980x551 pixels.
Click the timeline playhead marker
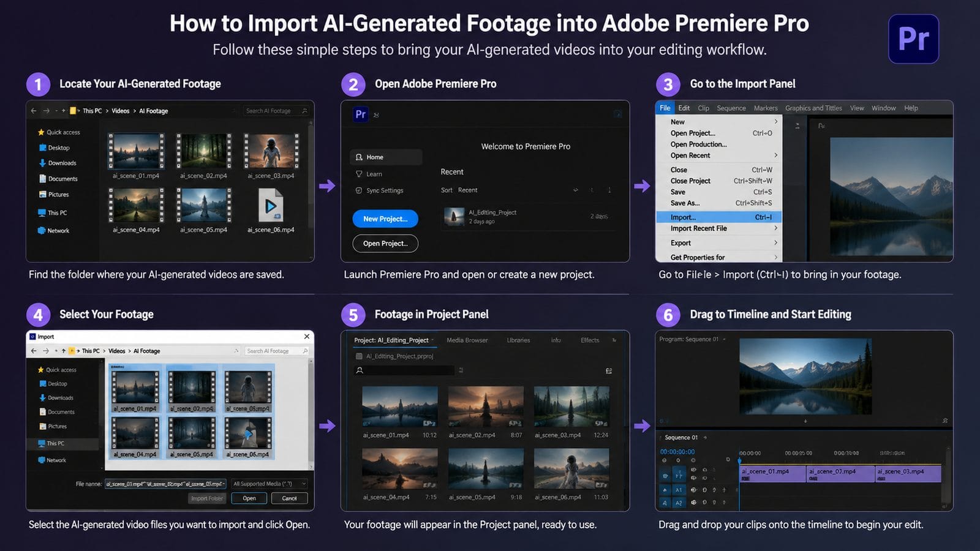pyautogui.click(x=739, y=460)
